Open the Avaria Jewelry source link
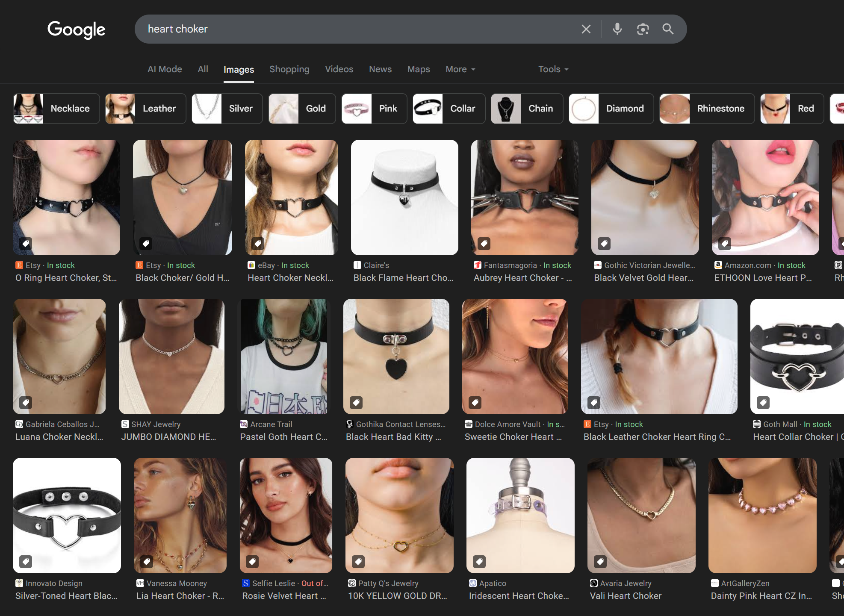 point(626,583)
